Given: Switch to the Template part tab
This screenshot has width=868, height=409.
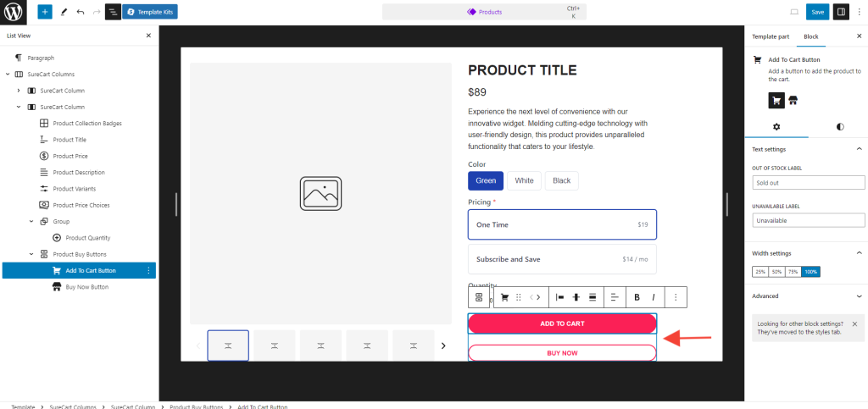Looking at the screenshot, I should click(771, 36).
